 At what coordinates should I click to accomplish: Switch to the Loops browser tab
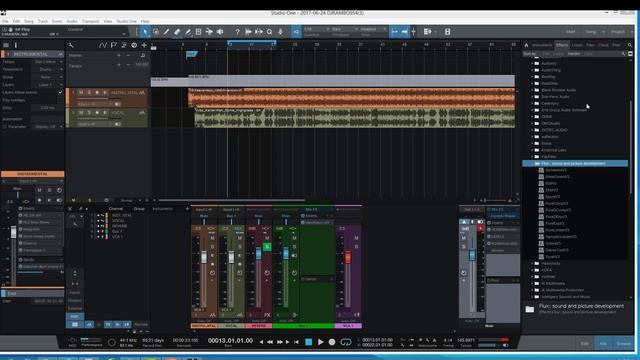(577, 45)
